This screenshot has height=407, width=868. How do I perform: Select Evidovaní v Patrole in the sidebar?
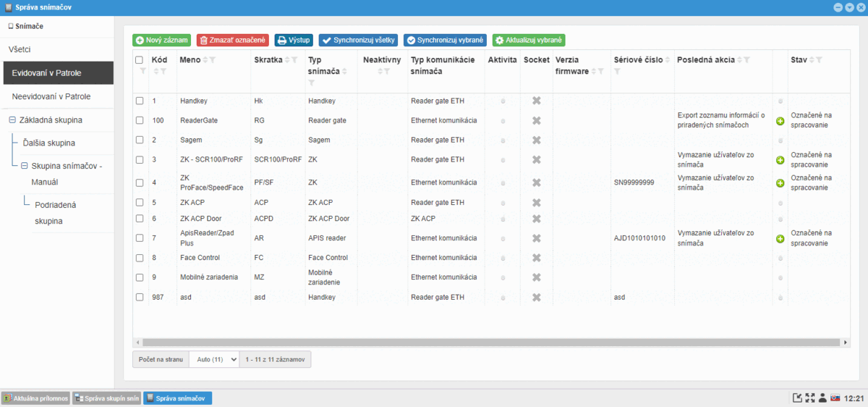point(59,73)
